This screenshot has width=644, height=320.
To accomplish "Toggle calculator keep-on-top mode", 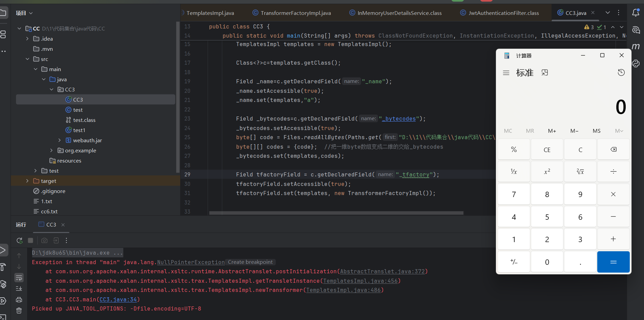I will 545,73.
